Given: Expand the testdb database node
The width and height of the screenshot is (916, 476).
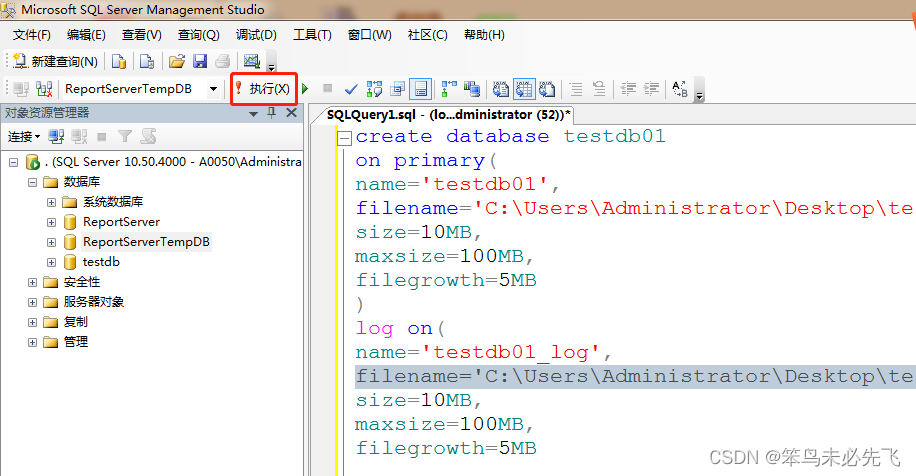Looking at the screenshot, I should 51,262.
